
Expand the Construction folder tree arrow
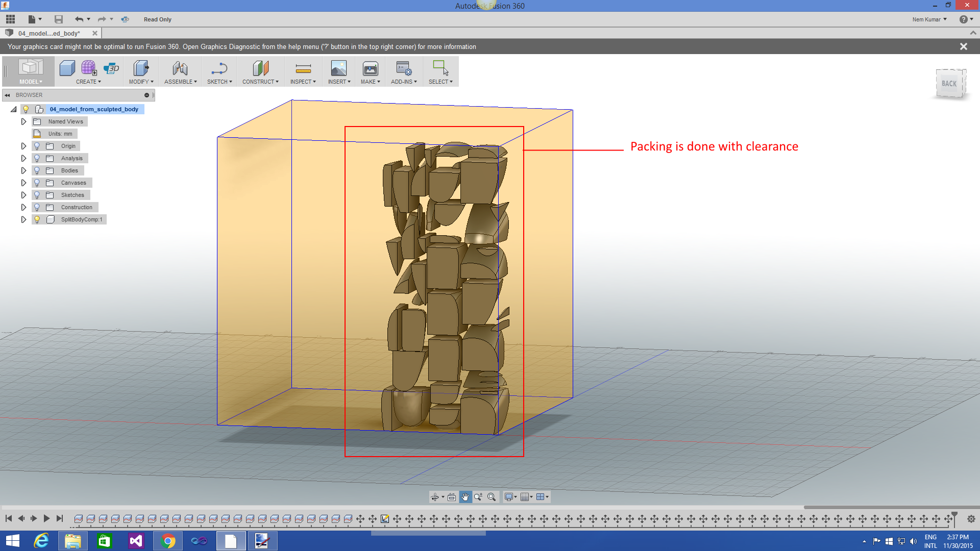pos(23,207)
